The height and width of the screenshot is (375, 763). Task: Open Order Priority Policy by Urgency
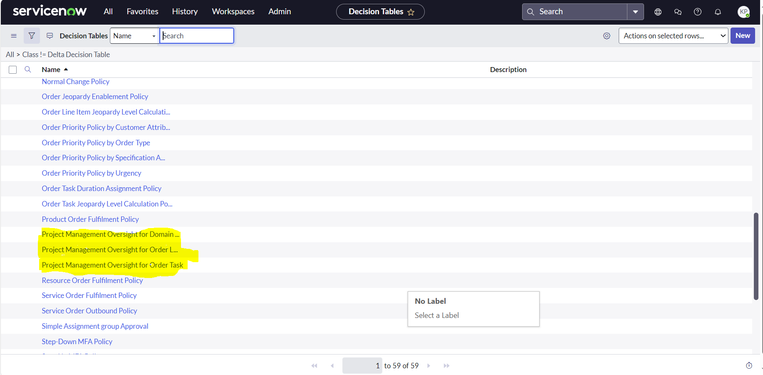(x=91, y=173)
